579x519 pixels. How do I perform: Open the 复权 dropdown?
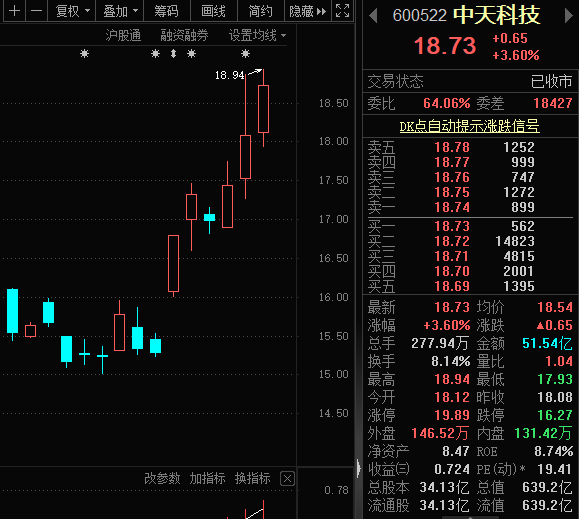tap(72, 11)
